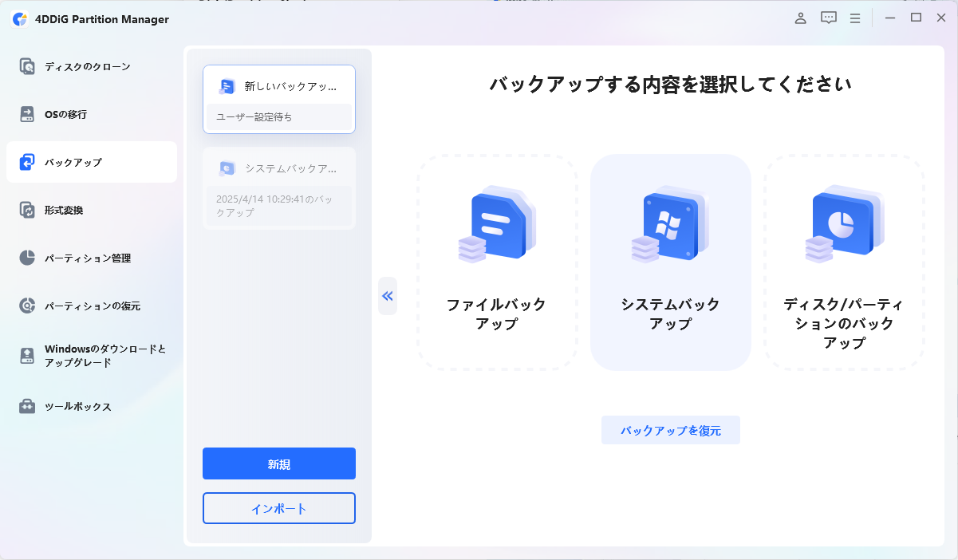Click the バックアップ sidebar icon
Viewport: 958px width, 560px height.
[27, 162]
